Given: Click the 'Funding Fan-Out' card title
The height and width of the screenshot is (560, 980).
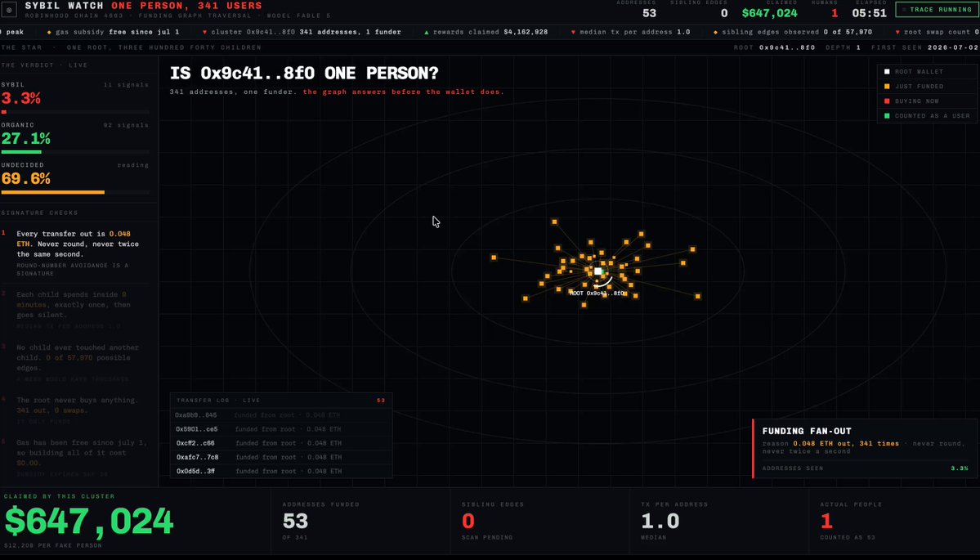Looking at the screenshot, I should pos(807,431).
